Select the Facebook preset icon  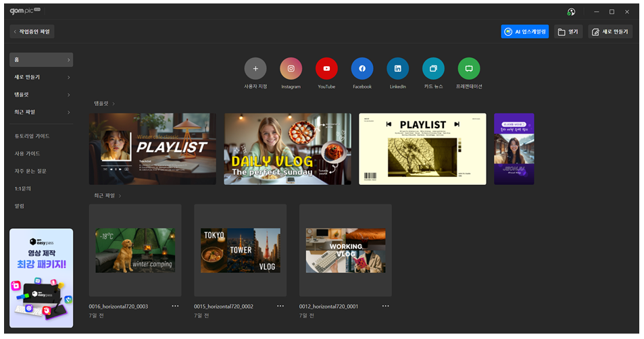coord(362,68)
